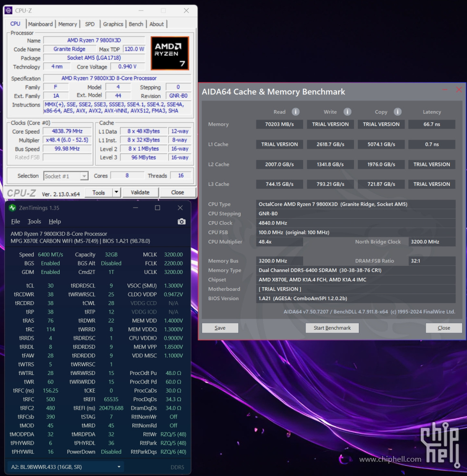Close the CPU-Z window with the X

click(x=186, y=10)
